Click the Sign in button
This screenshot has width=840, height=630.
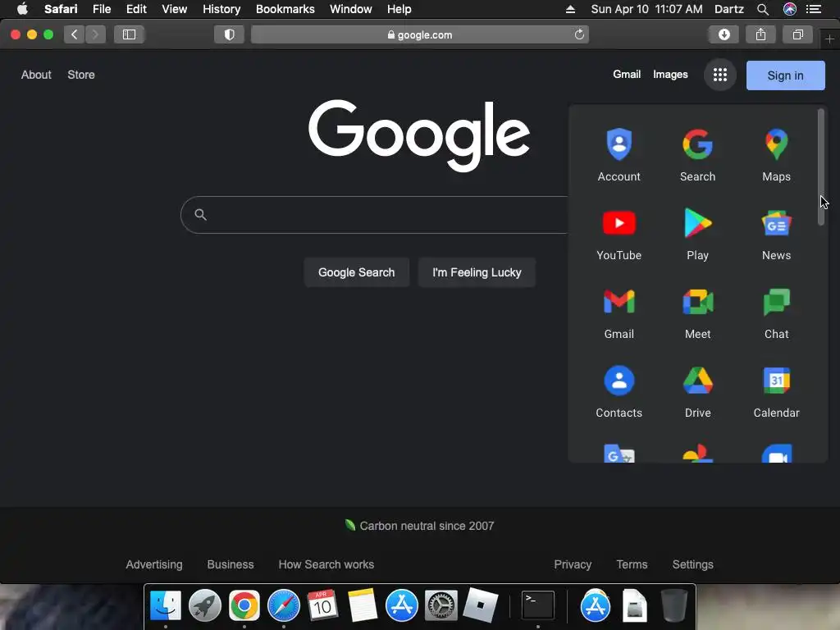(x=785, y=75)
